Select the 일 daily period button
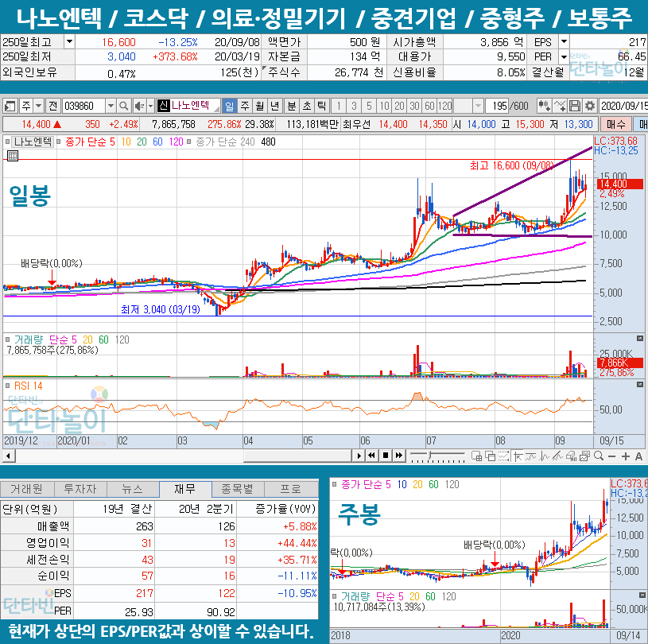 coord(229,107)
